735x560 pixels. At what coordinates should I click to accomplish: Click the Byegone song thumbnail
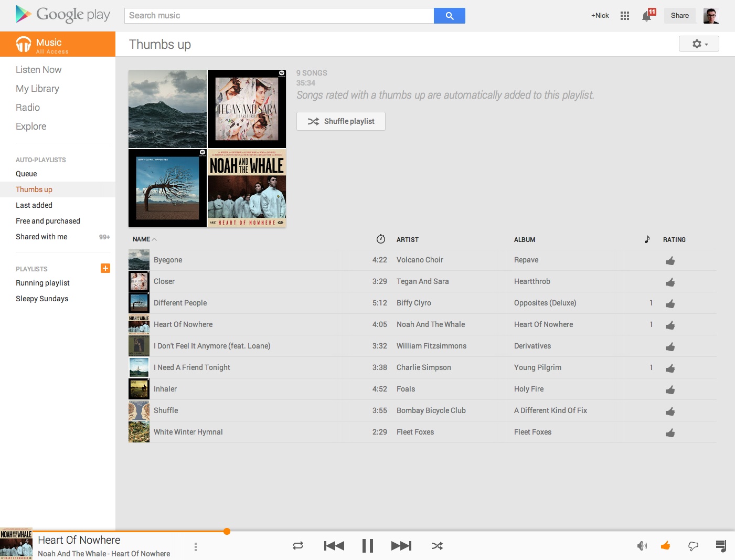click(x=139, y=260)
